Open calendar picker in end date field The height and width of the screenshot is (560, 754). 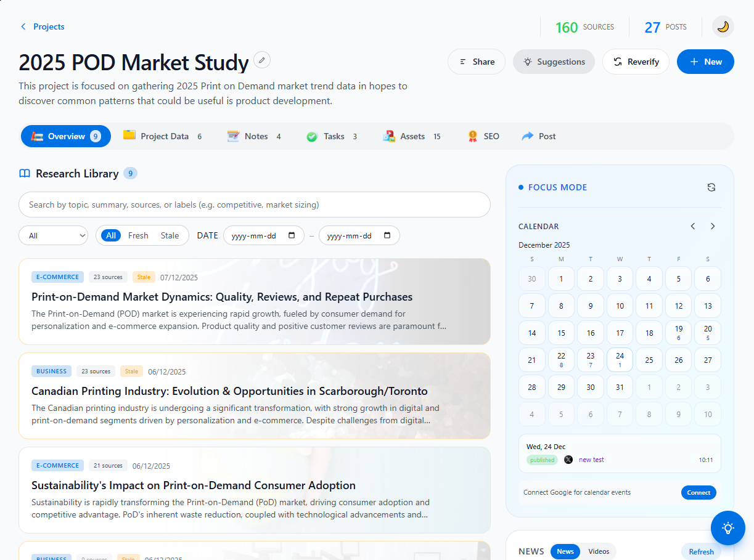[387, 235]
